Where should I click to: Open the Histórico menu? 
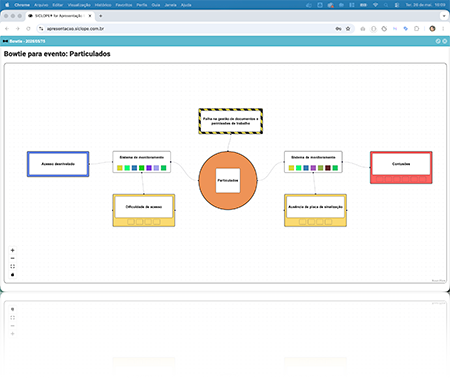tap(103, 5)
